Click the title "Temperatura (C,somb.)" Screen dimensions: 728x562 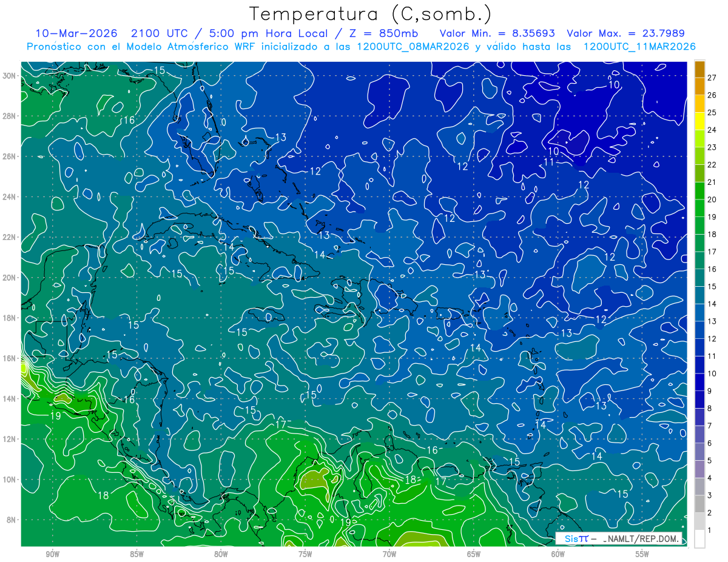371,15
